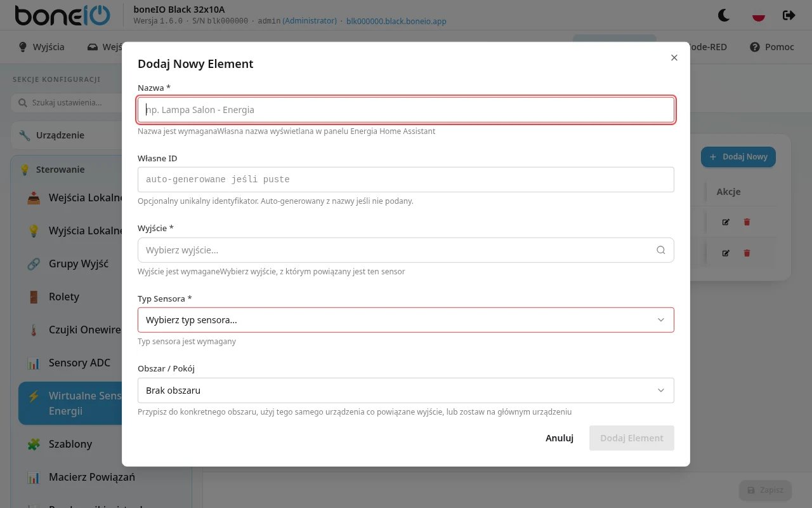The height and width of the screenshot is (508, 812).
Task: Click the Dodaj Element button
Action: [x=632, y=438]
